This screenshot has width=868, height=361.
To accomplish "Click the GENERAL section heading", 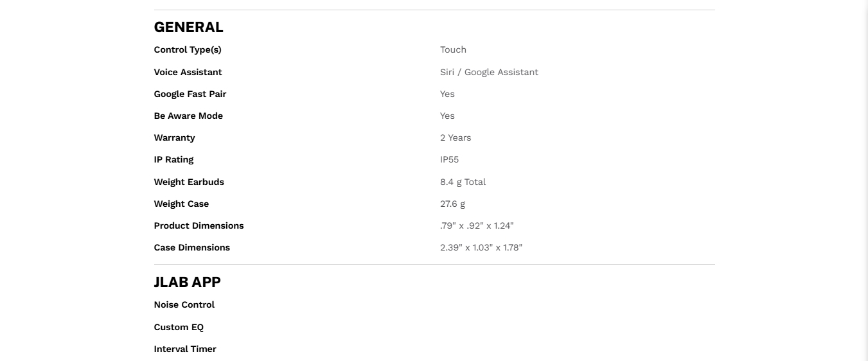I will click(x=188, y=27).
